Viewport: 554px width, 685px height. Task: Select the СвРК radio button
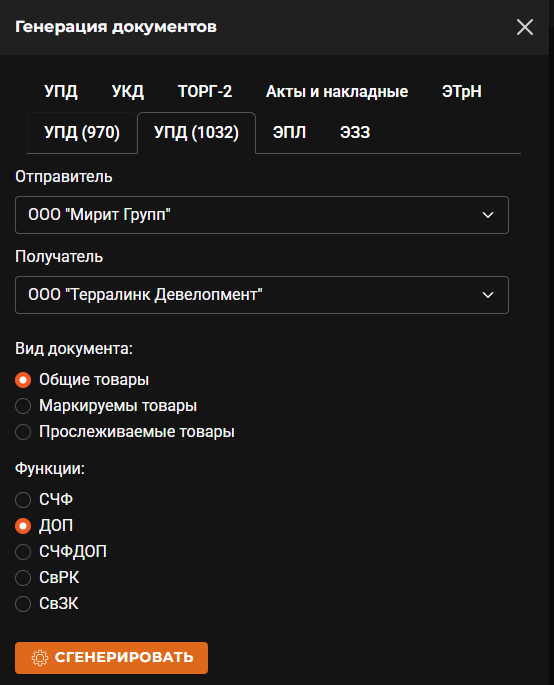coord(23,578)
